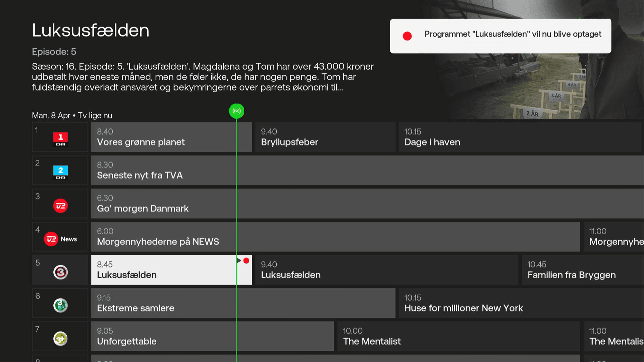This screenshot has width=644, height=362.
Task: Select the TV3 channel logo
Action: [60, 272]
